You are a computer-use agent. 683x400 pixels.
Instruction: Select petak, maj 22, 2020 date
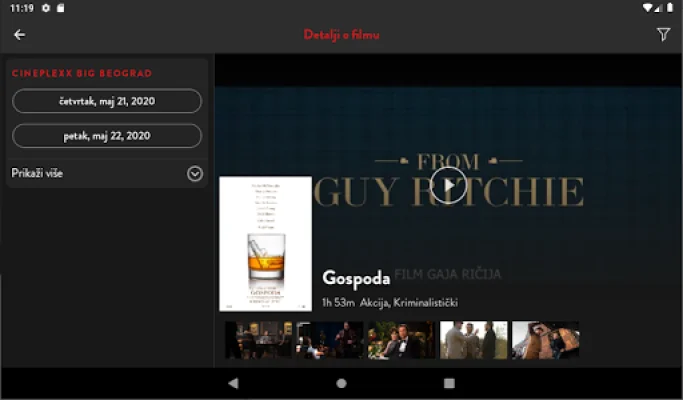(x=107, y=136)
